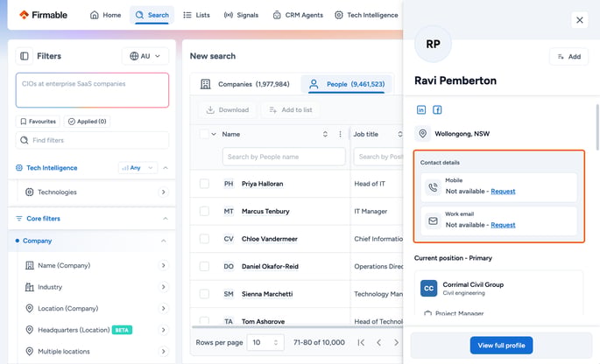Add Ravi Pemberton using Add button
This screenshot has height=364, width=600.
(568, 57)
